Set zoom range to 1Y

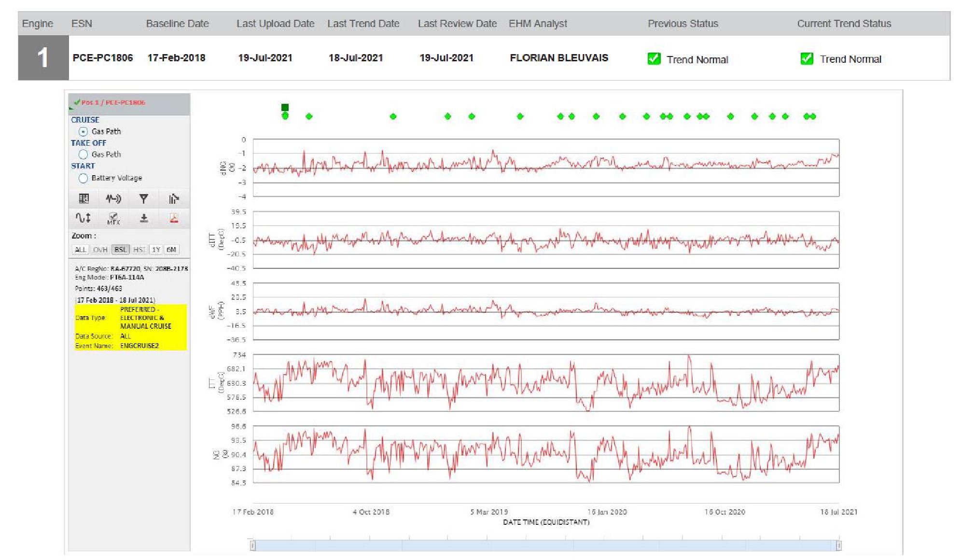click(155, 250)
